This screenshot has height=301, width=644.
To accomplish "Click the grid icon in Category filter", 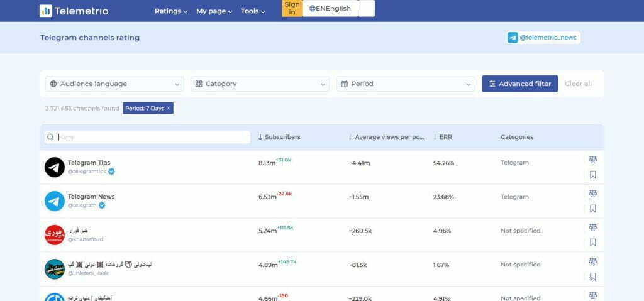I will pos(199,84).
